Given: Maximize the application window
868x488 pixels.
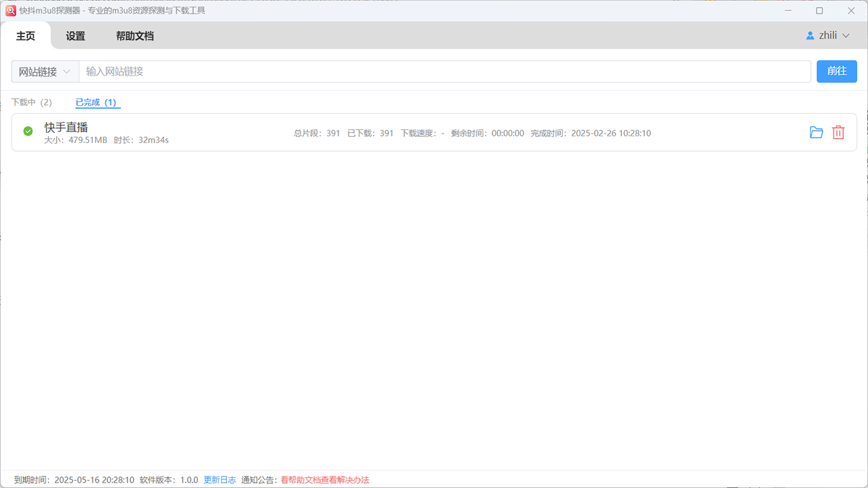Looking at the screenshot, I should coord(819,11).
